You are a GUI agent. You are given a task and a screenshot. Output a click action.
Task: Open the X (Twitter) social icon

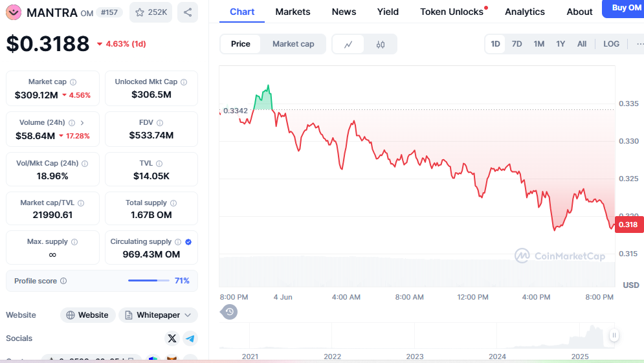click(x=172, y=338)
